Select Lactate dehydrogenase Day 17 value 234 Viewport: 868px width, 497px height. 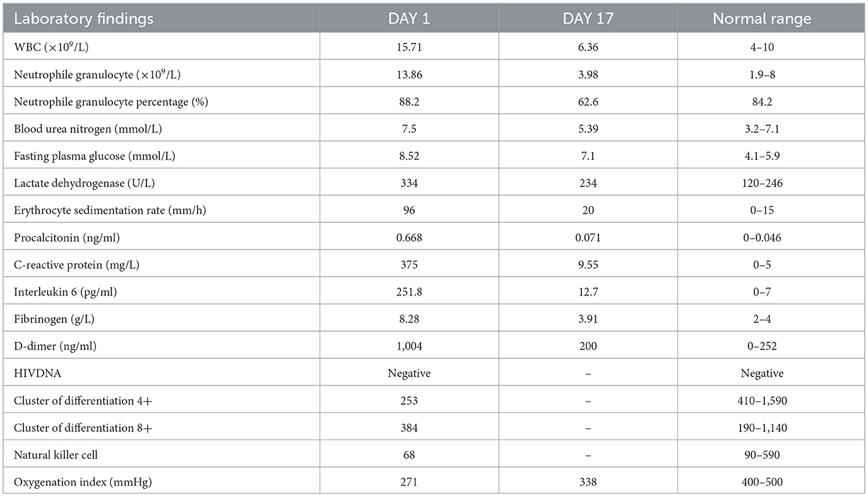point(588,183)
